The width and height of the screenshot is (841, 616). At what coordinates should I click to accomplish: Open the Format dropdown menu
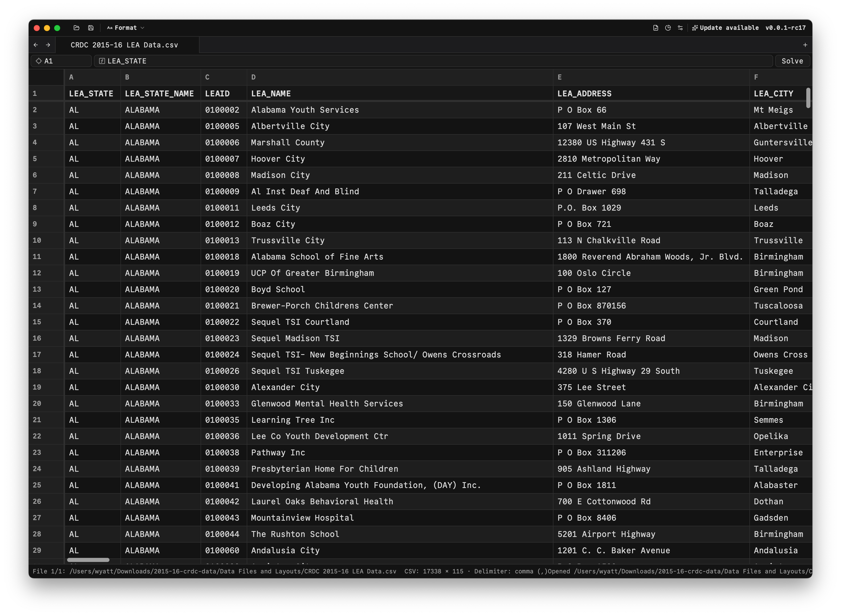[x=126, y=28]
